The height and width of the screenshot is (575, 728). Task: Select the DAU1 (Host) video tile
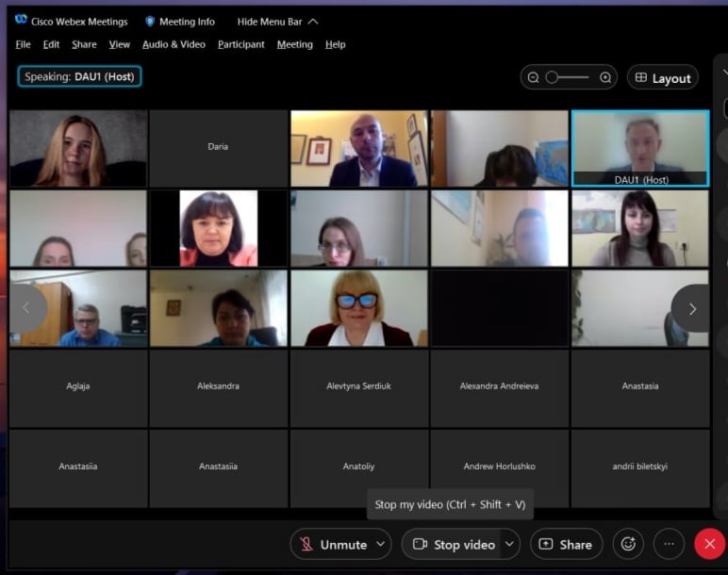point(640,149)
